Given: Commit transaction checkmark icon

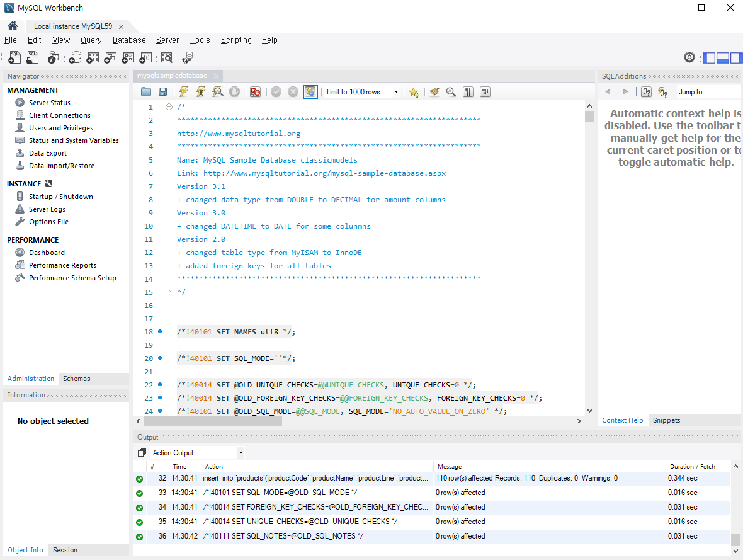Looking at the screenshot, I should [x=276, y=92].
